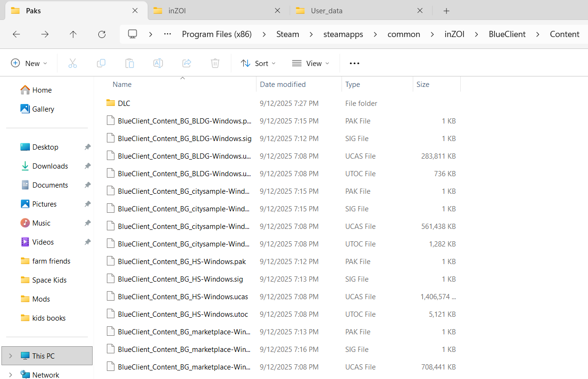Show hidden breadcrumb path with ellipsis

tap(167, 34)
